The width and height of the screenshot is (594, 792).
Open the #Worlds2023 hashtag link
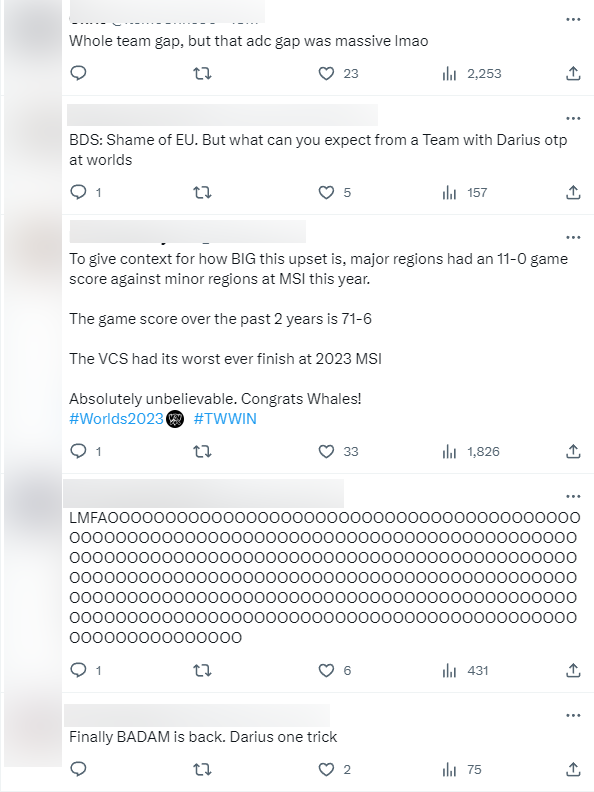click(x=116, y=419)
